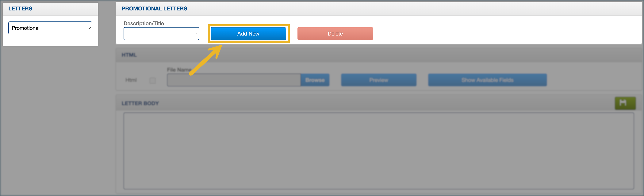Select the PROMOTIONAL LETTERS panel header
644x196 pixels.
click(154, 9)
